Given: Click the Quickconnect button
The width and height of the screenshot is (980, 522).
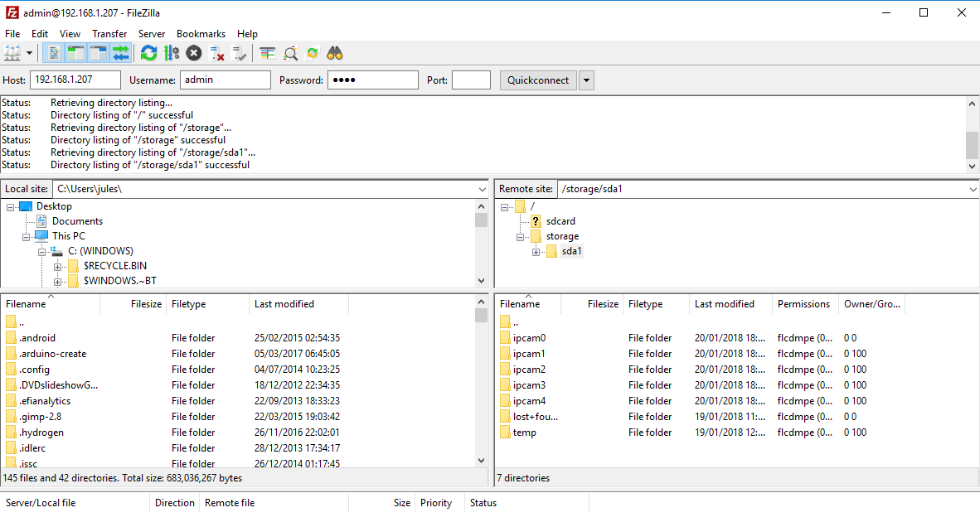Looking at the screenshot, I should 538,80.
